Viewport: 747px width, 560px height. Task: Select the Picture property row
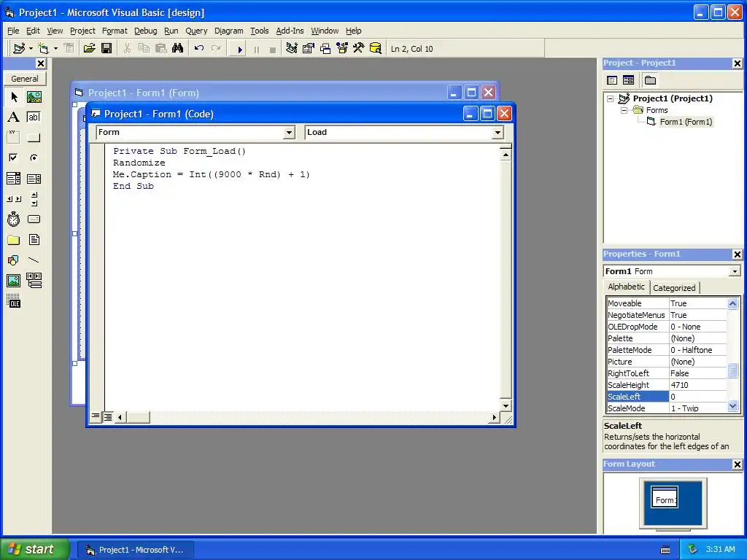667,362
